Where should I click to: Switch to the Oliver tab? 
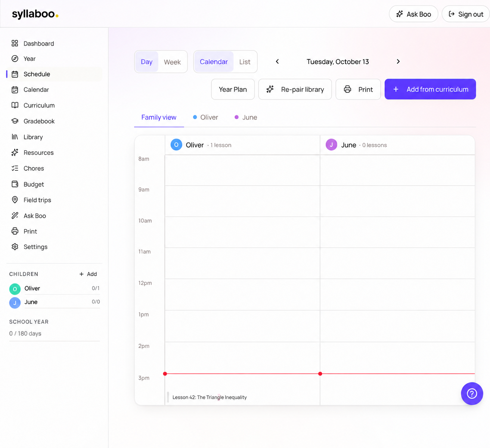point(205,117)
